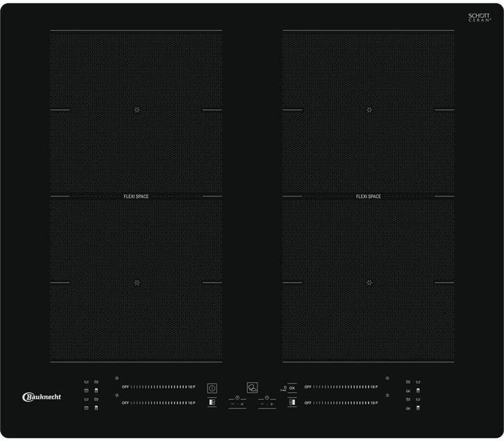Set power on upper-left zone slider
The width and height of the screenshot is (504, 441).
coord(158,387)
